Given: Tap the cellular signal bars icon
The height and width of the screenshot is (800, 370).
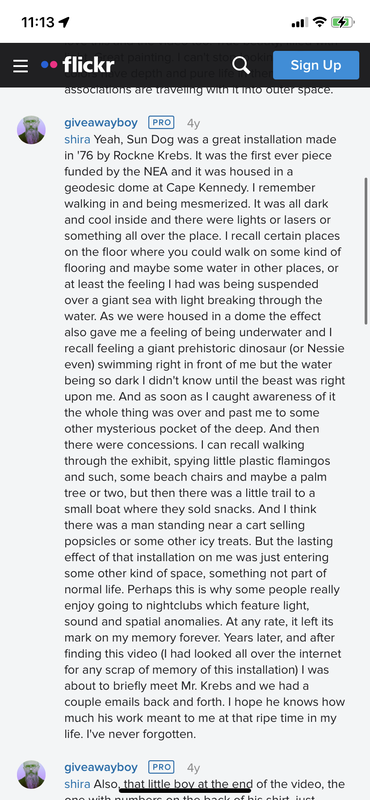Looking at the screenshot, I should coord(300,22).
